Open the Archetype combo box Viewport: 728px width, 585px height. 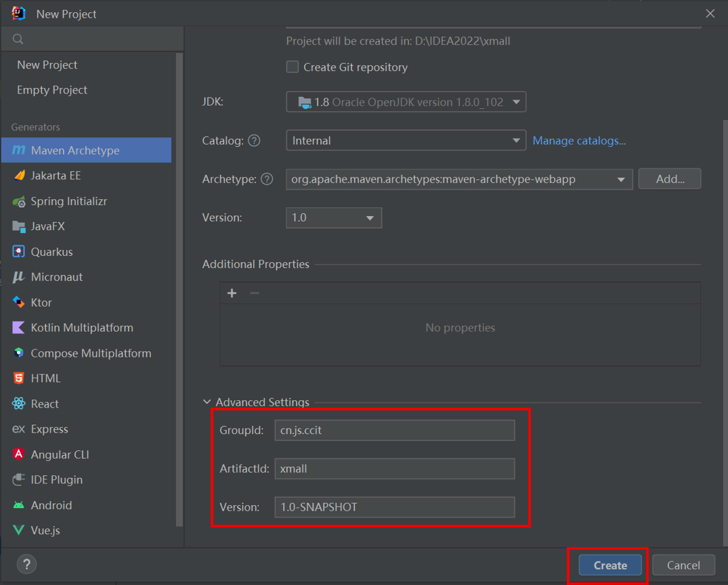pos(460,179)
